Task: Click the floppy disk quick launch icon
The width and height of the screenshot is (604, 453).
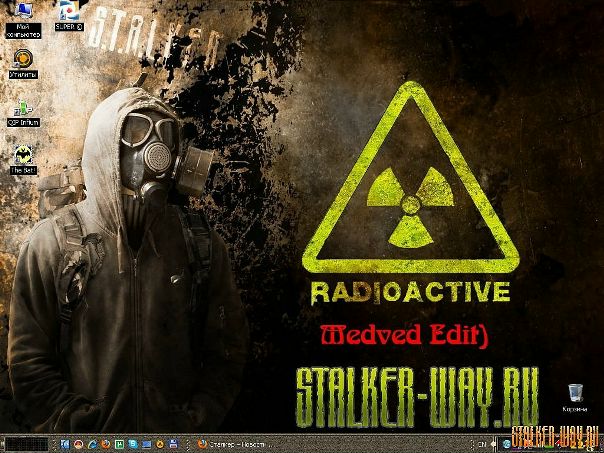Action: click(173, 444)
